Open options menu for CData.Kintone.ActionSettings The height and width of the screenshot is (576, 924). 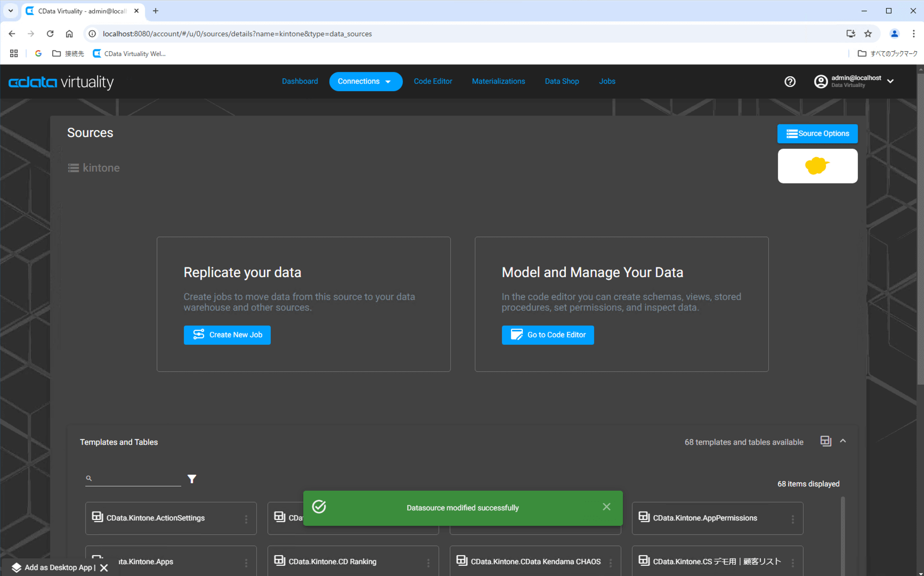[246, 519]
